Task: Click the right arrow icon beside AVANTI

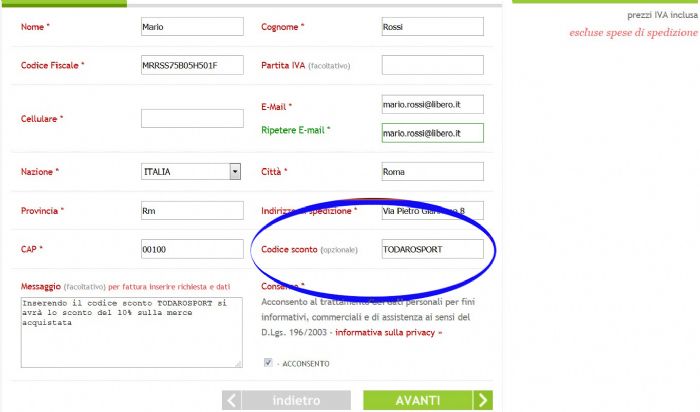Action: pos(483,400)
